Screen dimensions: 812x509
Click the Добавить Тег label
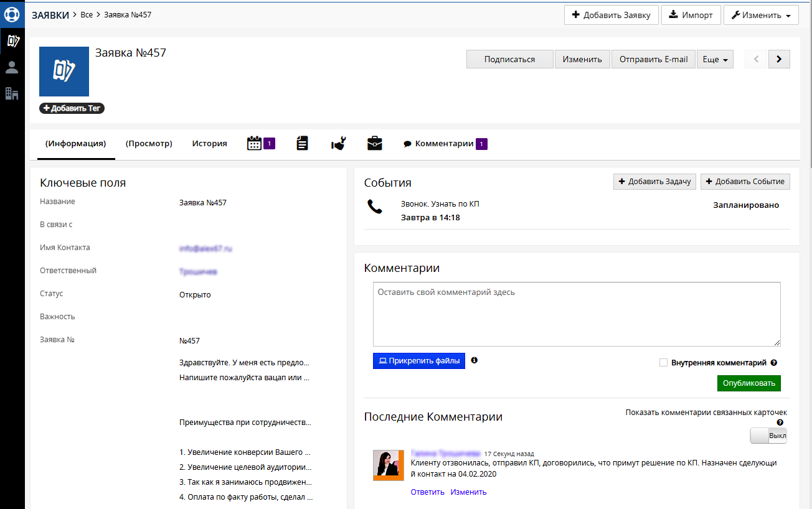point(72,108)
